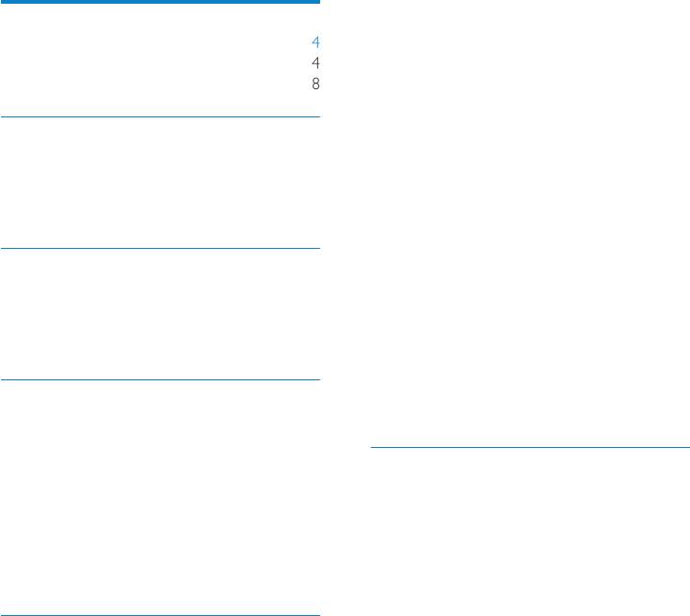Viewport: 690px width, 616px height.
Task: Click the thin line below number 8
Action: (x=161, y=117)
